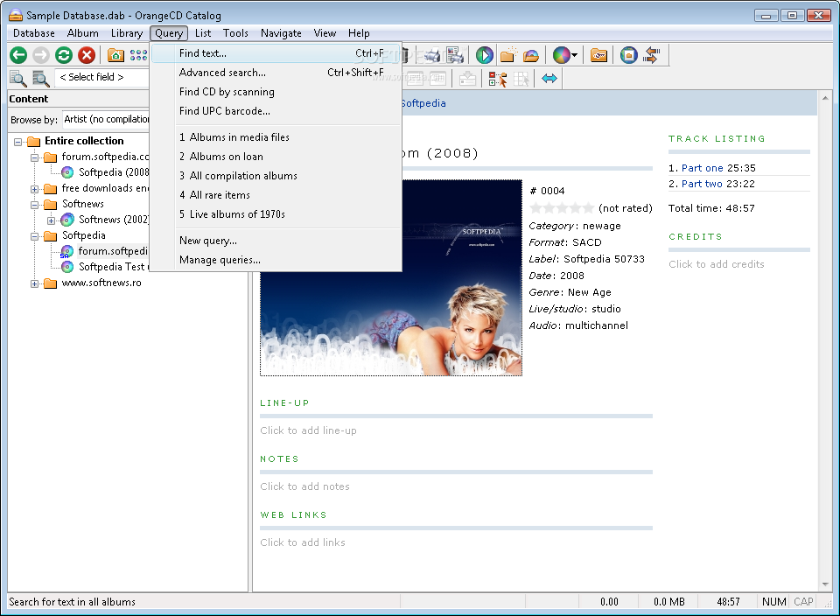Click the second magnifier list-search icon
This screenshot has width=840, height=616.
pos(41,79)
